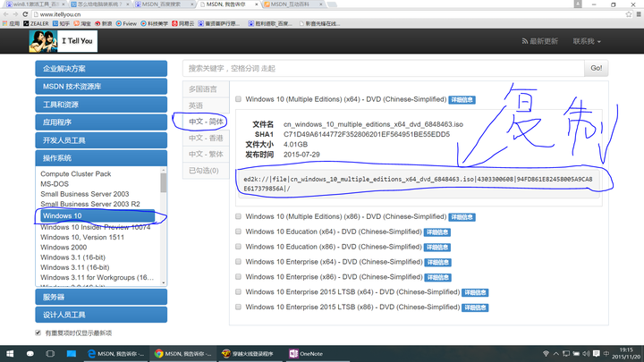The image size is (644, 362).
Task: Check Windows 10 Education x86 checkbox
Action: (x=238, y=247)
